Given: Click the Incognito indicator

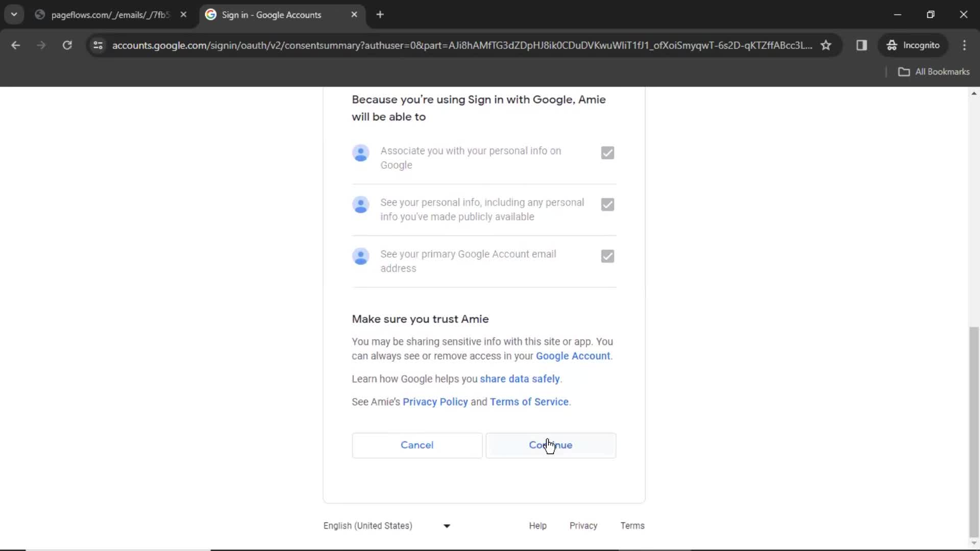Looking at the screenshot, I should click(913, 45).
